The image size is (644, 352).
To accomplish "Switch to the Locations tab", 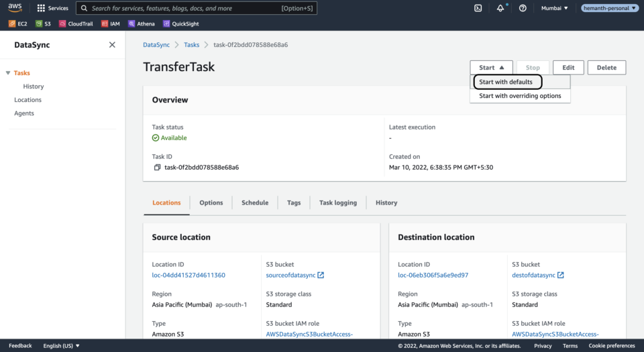I will pyautogui.click(x=166, y=202).
